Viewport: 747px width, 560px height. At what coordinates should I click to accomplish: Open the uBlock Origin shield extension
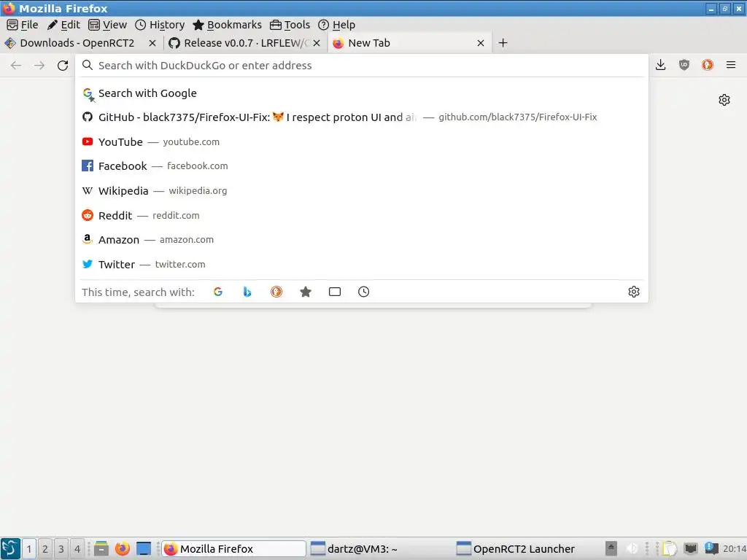point(684,65)
